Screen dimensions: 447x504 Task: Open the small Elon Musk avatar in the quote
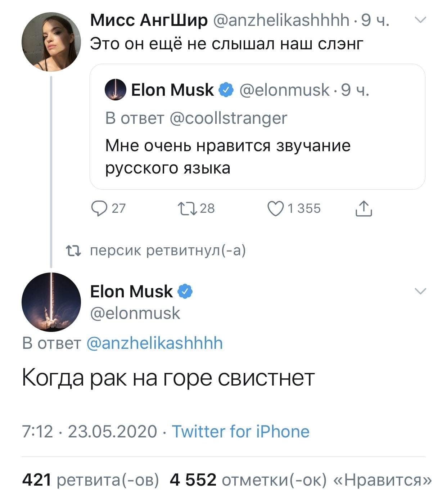click(x=116, y=90)
